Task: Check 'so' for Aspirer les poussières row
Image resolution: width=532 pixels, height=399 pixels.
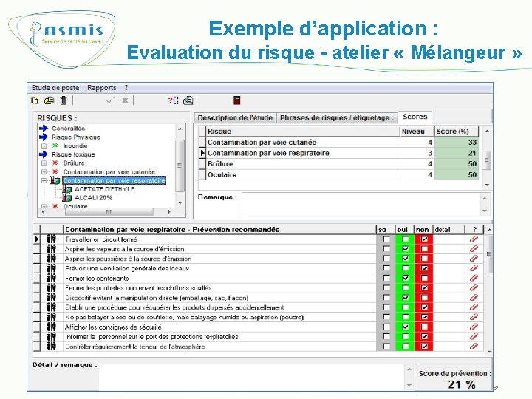Action: [x=386, y=259]
